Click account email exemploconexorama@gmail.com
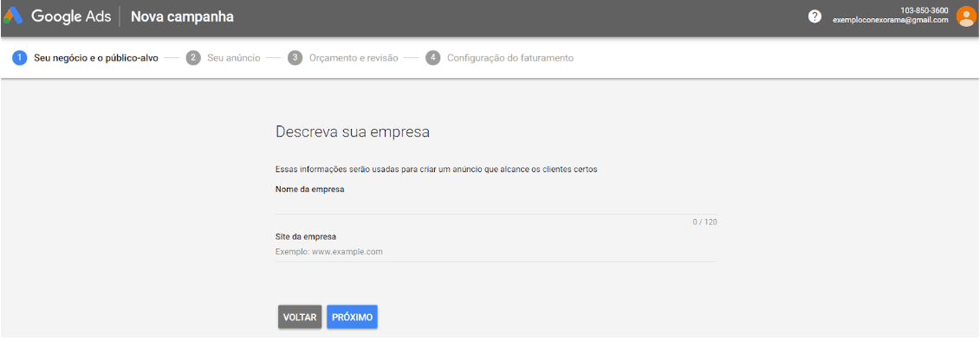This screenshot has width=980, height=341. [891, 21]
